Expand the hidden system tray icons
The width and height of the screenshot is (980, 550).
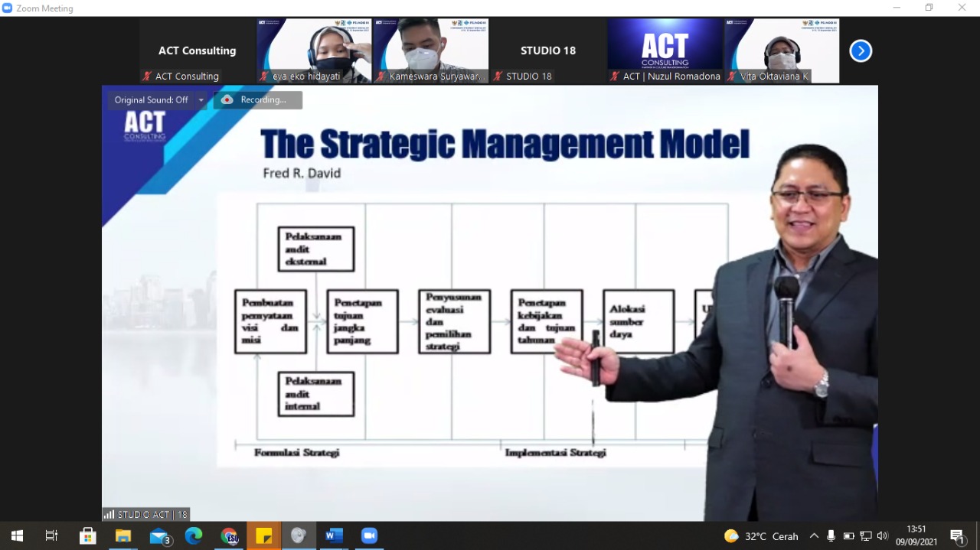[814, 535]
